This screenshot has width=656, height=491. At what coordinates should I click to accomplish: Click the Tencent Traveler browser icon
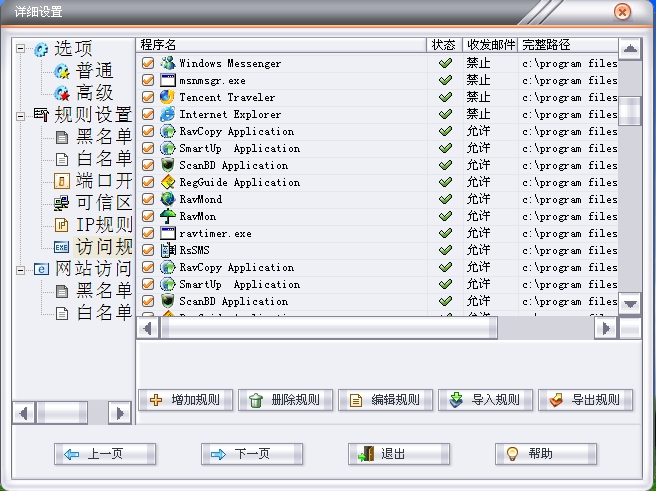(168, 97)
